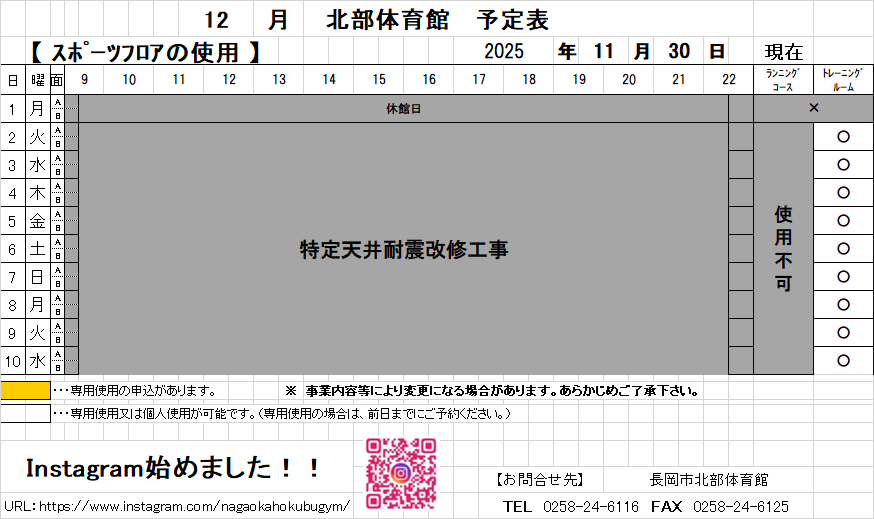
Task: Click the スポーツフロアの使用 section heading
Action: click(145, 51)
